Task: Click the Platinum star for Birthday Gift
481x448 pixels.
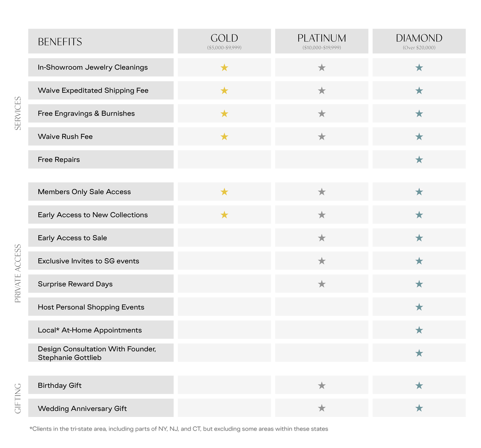Action: [322, 385]
